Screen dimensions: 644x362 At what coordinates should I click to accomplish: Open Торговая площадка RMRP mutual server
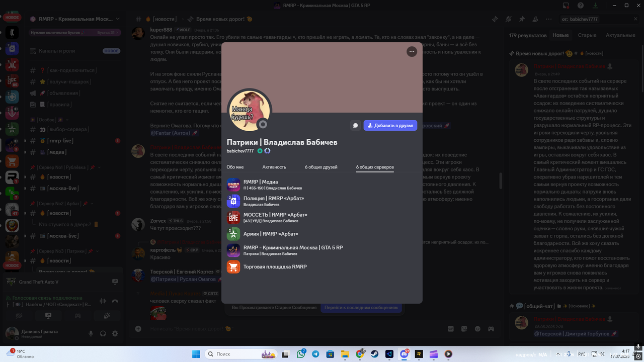coord(322,266)
